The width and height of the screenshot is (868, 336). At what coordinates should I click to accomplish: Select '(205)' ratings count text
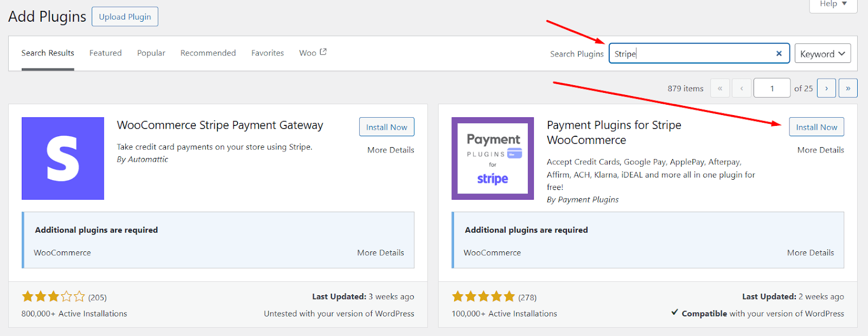point(98,297)
